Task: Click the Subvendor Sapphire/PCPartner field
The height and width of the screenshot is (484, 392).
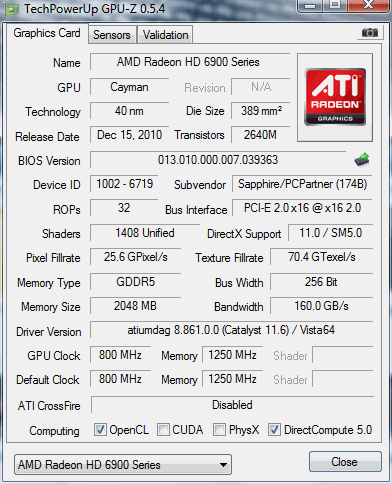Action: tap(302, 184)
